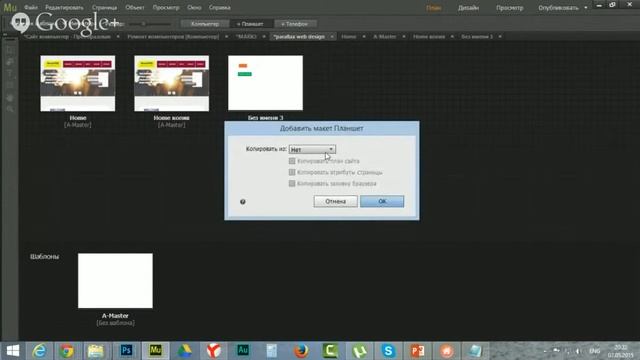Close the Ремонт компьютеров tab
The height and width of the screenshot is (360, 640).
click(x=227, y=37)
